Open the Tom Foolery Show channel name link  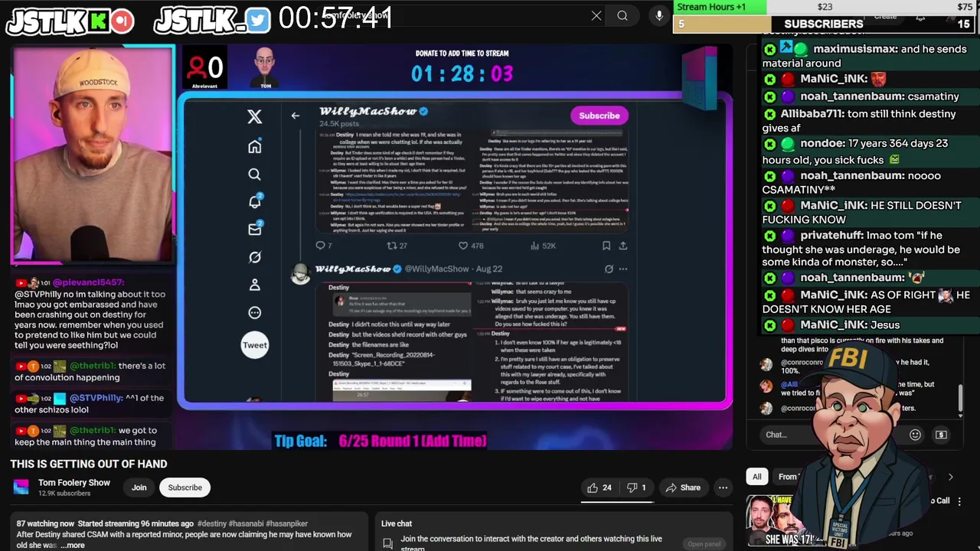[x=74, y=483]
